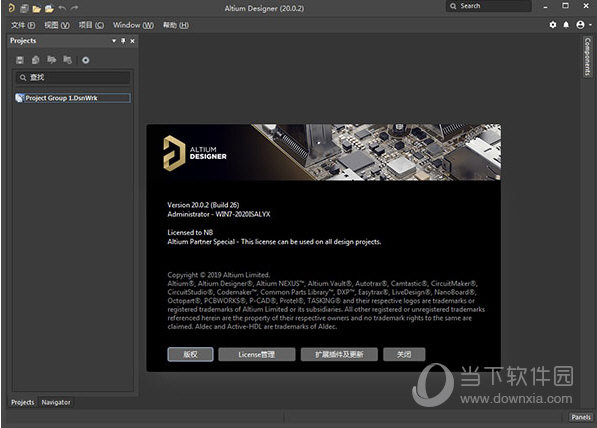597x428 pixels.
Task: Open the Window (W) menu
Action: click(x=133, y=25)
